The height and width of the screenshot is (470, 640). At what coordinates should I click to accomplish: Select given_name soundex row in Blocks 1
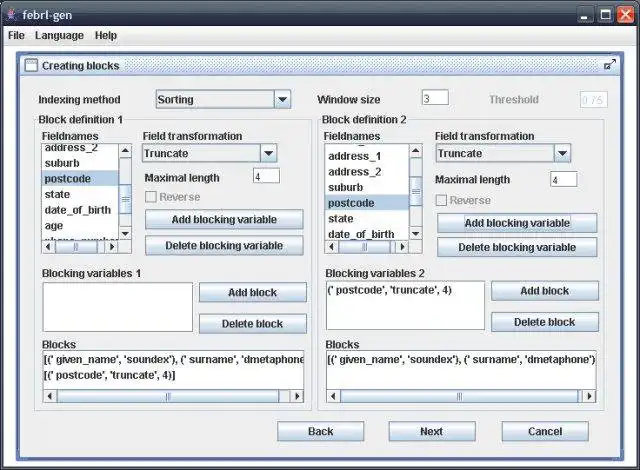click(173, 359)
